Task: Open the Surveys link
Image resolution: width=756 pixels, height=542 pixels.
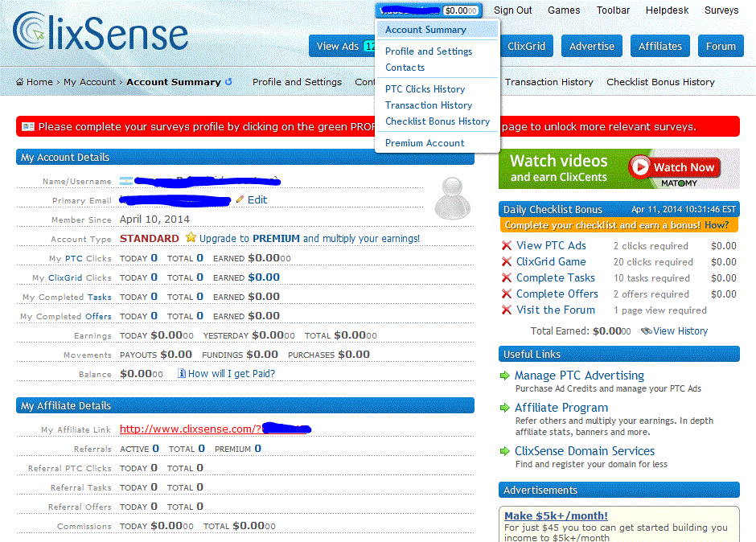Action: click(721, 10)
